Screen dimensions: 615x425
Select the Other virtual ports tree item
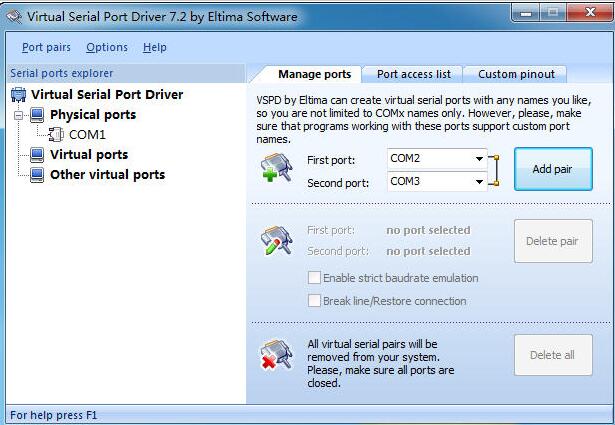coord(107,174)
